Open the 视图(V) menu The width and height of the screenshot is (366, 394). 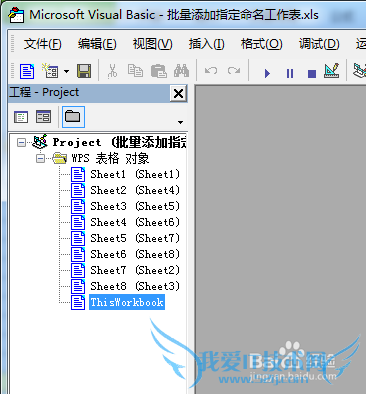[x=153, y=44]
